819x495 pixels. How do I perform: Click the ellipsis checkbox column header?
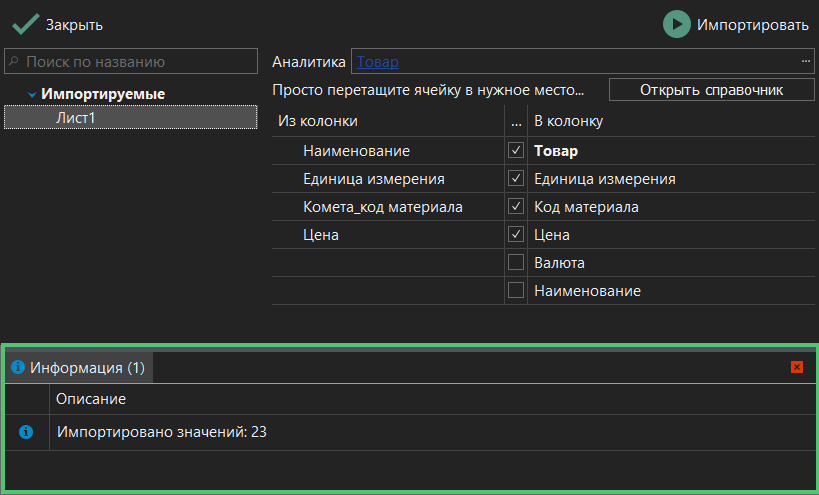(x=516, y=121)
